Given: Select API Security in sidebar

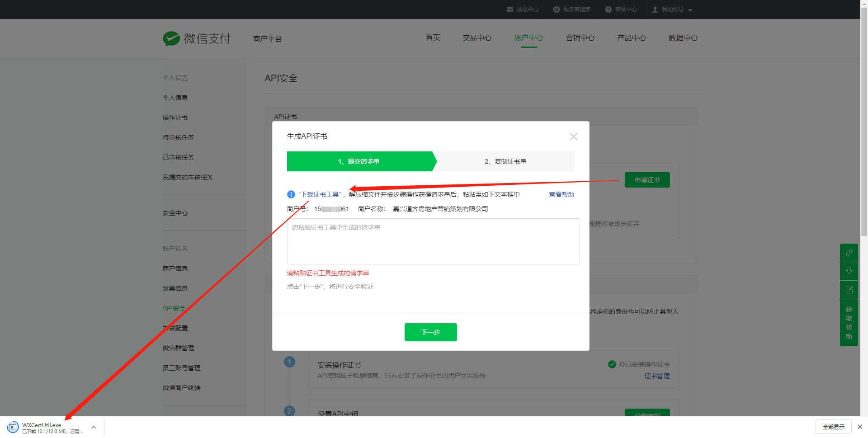Looking at the screenshot, I should 174,308.
